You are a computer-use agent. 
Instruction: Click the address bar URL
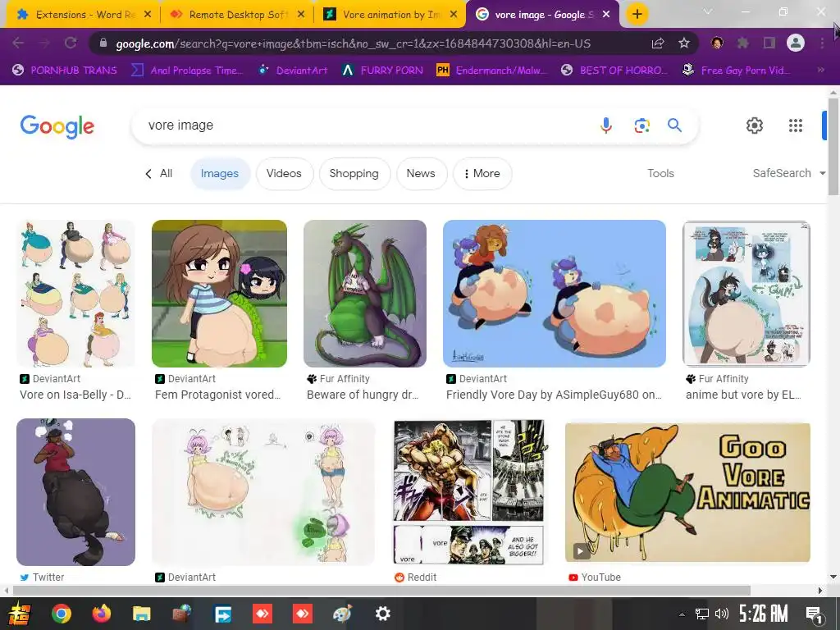tap(354, 43)
